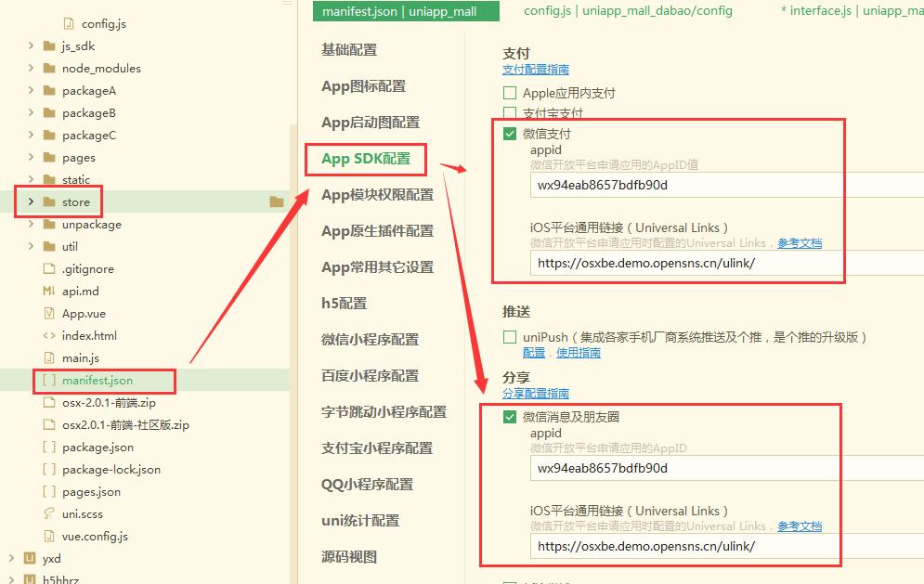Click the HTML icon beside index.html
This screenshot has height=584, width=924.
pyautogui.click(x=49, y=336)
